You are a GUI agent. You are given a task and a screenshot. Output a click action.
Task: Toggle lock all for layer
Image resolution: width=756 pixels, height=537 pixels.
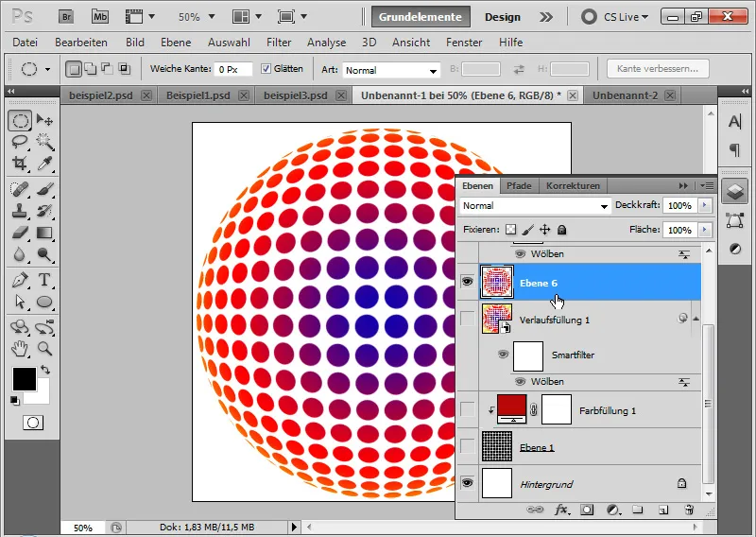pos(561,230)
